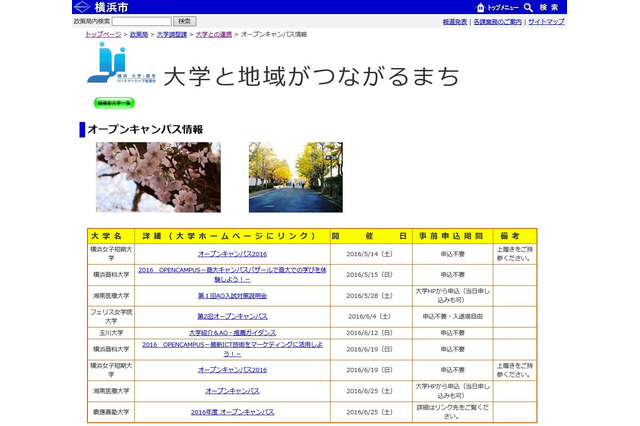
Task: Select the 慶應義塾大学 table cell
Action: point(111,412)
